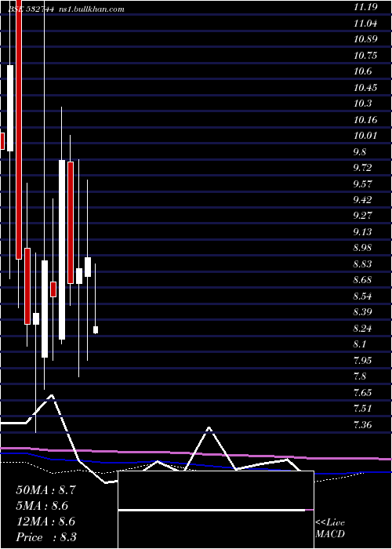Click the 10.75 price axis label

(x=365, y=56)
